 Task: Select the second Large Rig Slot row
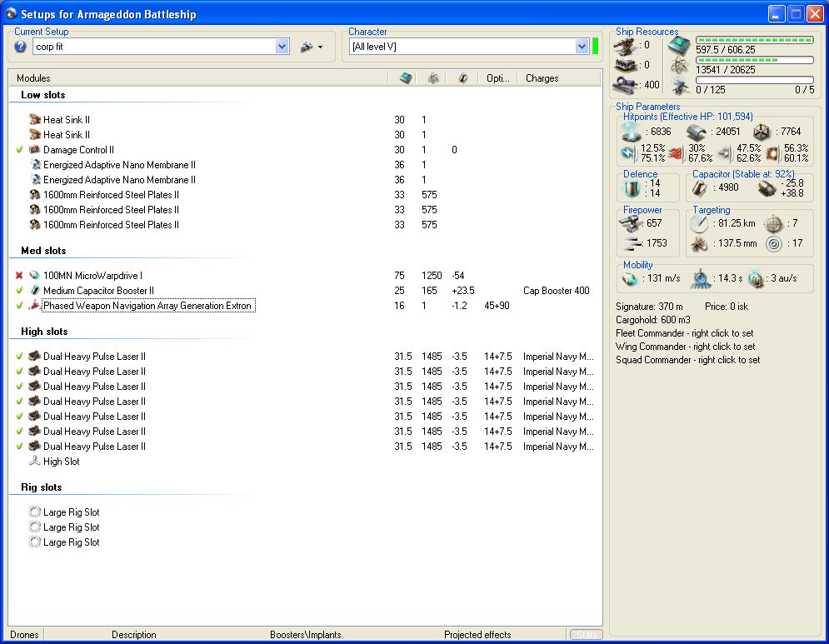pyautogui.click(x=71, y=527)
